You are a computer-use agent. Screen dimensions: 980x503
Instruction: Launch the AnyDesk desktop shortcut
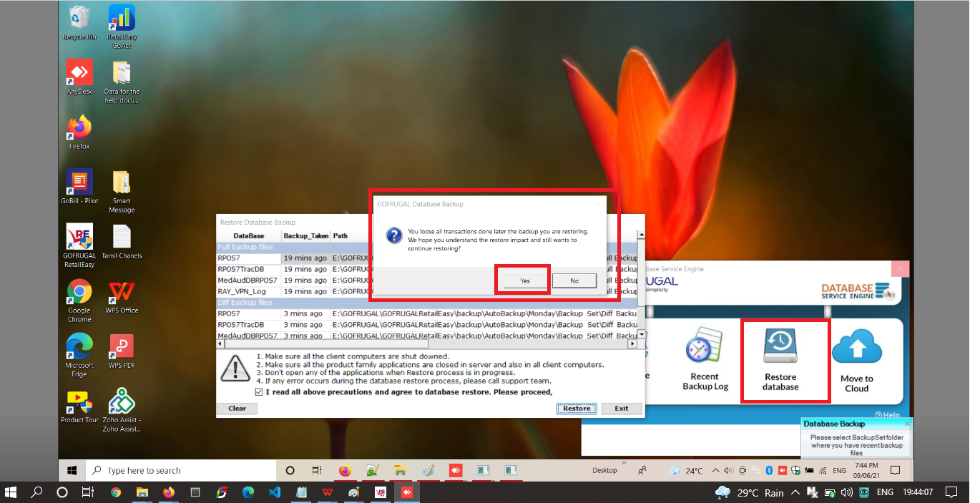[x=79, y=77]
